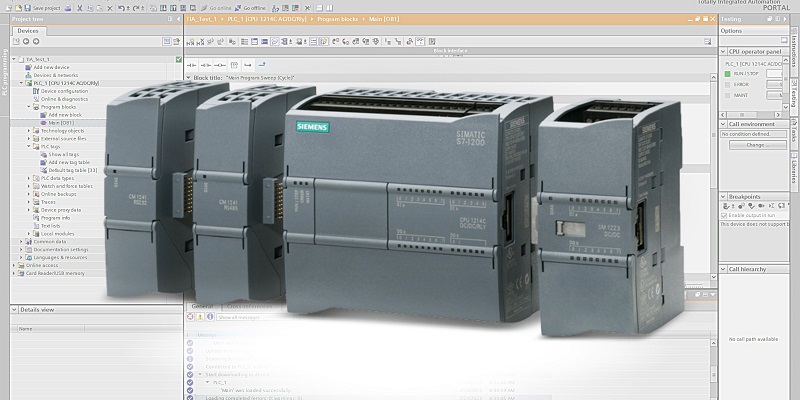Collapse the Call hierarchy section
Viewport: 800px width, 400px height.
pos(723,269)
